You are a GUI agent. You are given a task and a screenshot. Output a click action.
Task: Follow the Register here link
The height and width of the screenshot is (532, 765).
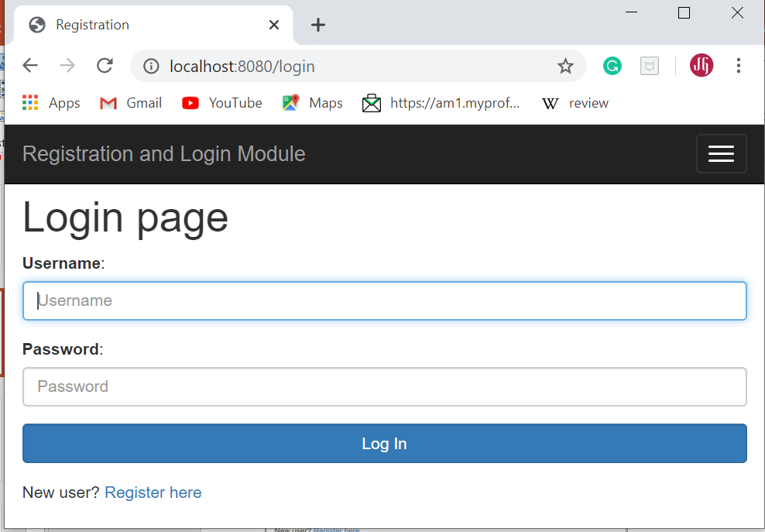[153, 493]
